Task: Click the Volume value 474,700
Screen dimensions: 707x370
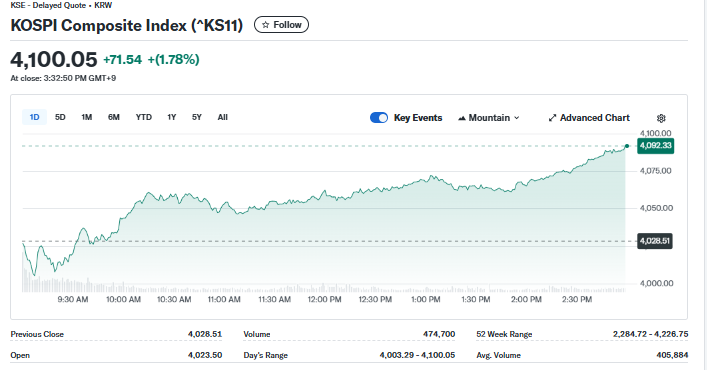Action: [439, 334]
